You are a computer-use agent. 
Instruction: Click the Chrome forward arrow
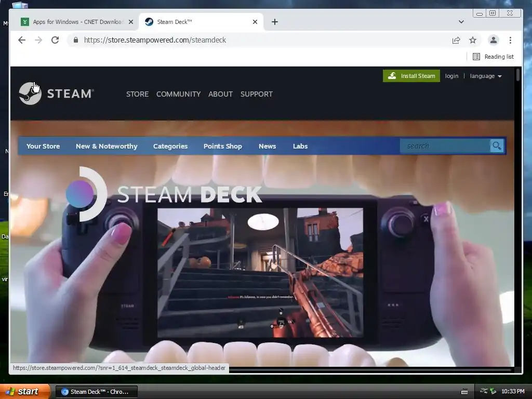point(38,40)
